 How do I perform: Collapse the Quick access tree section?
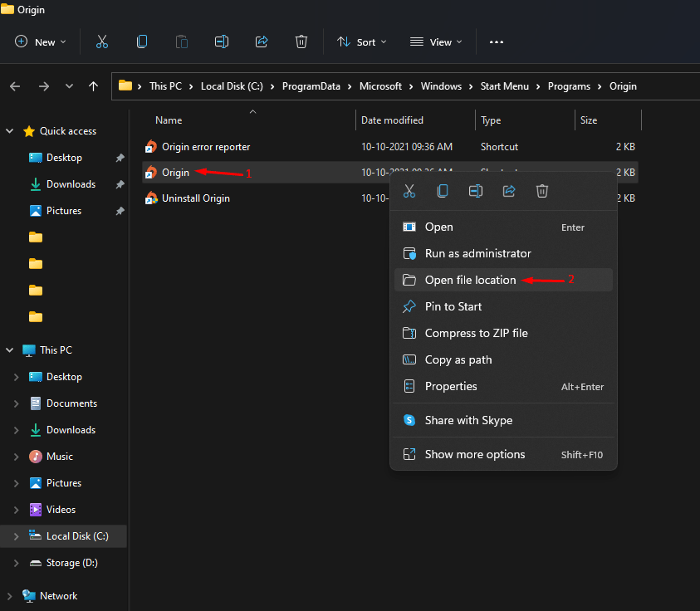[x=10, y=131]
